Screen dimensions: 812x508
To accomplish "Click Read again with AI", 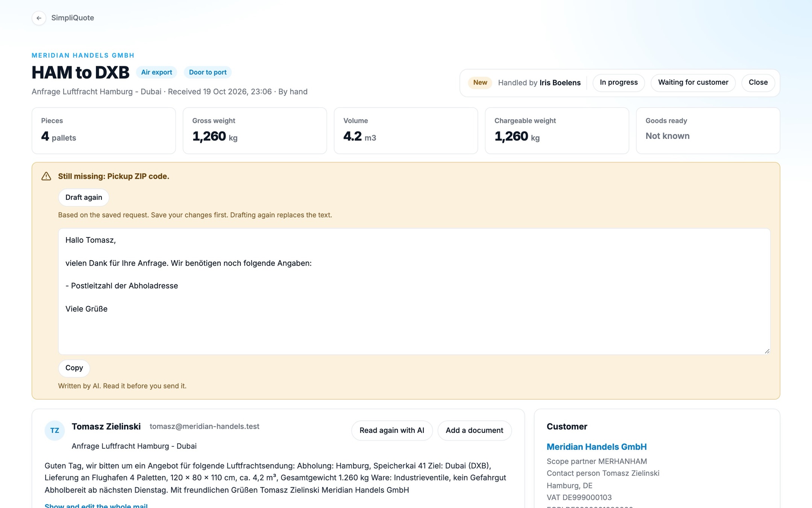I will click(392, 430).
